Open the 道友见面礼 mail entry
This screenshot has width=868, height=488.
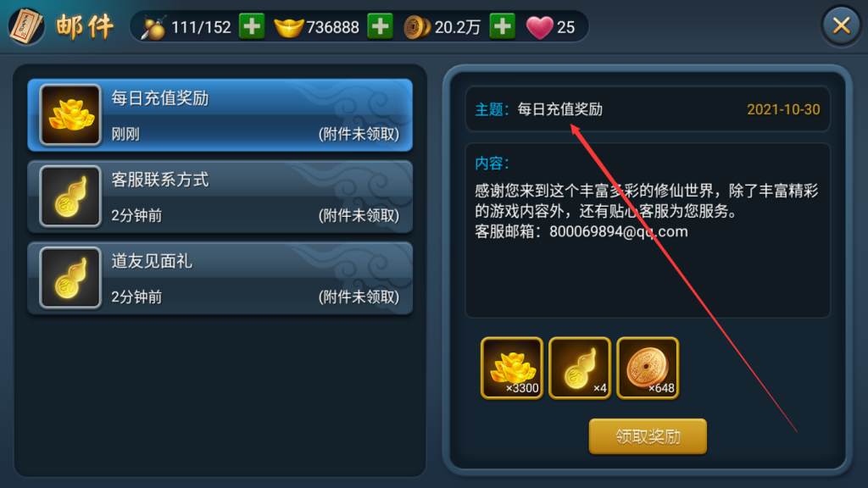coord(220,278)
